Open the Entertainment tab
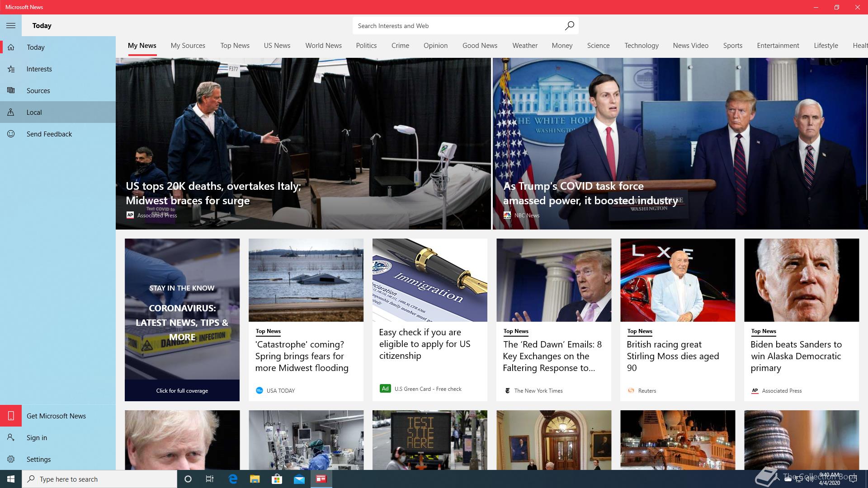 tap(778, 46)
